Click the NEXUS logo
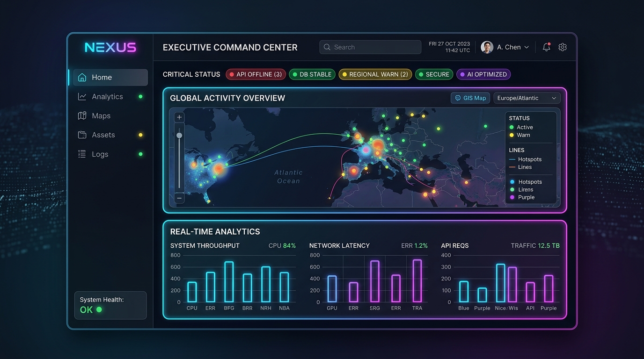Viewport: 644px width, 359px height. [110, 47]
